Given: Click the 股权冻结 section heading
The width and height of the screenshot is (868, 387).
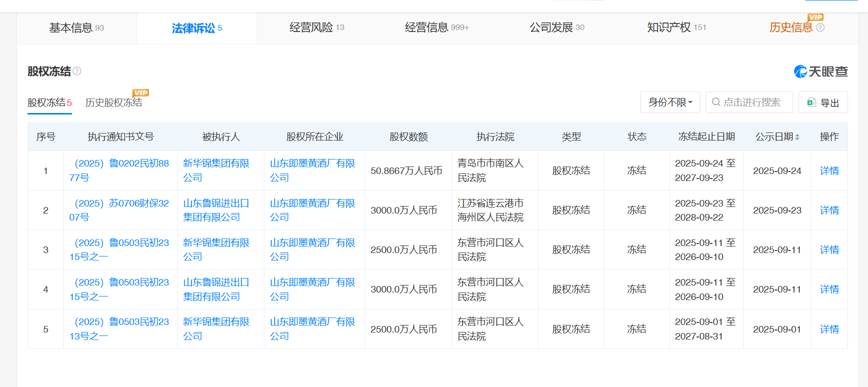Looking at the screenshot, I should tap(49, 71).
